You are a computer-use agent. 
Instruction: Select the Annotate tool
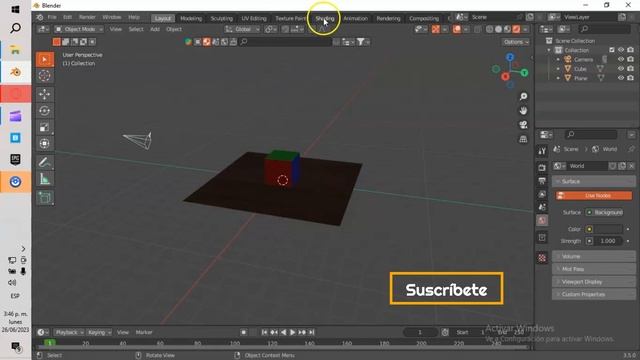point(44,162)
